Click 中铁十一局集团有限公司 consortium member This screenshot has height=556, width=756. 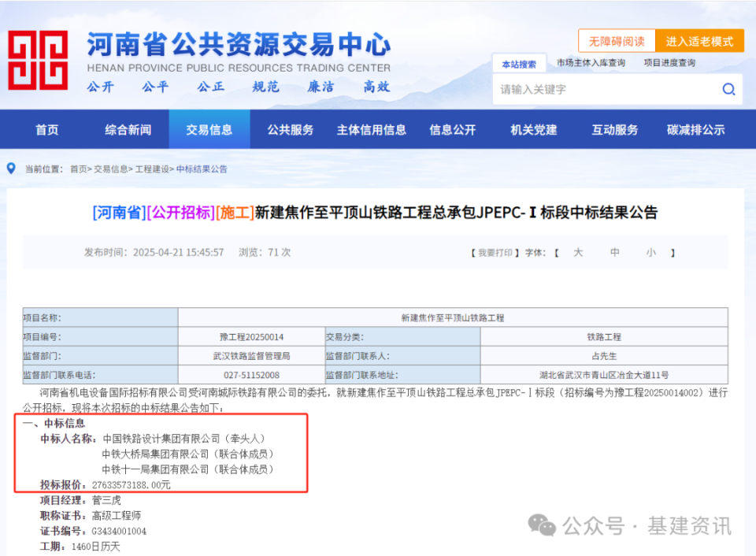coord(155,469)
